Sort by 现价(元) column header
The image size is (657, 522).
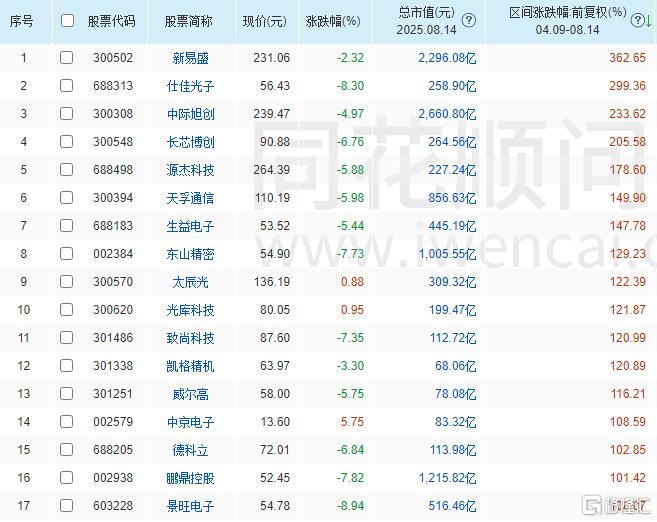click(265, 21)
